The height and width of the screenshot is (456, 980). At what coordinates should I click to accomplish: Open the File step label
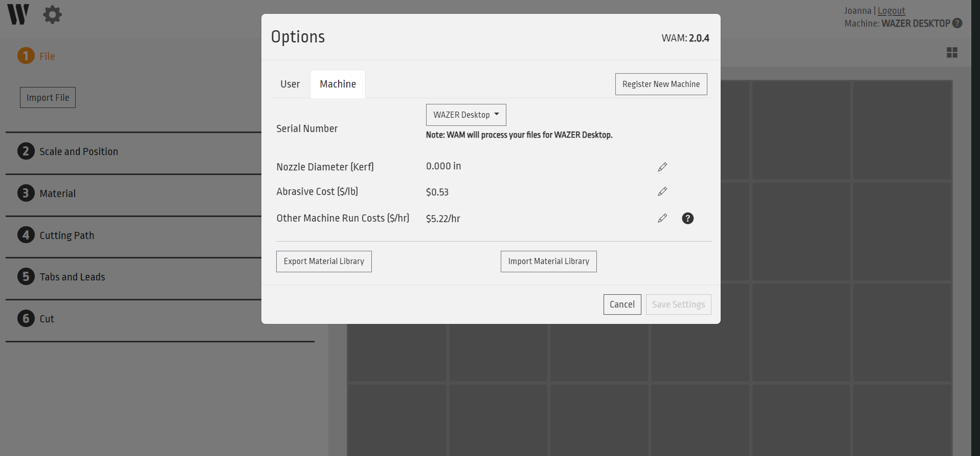point(47,56)
